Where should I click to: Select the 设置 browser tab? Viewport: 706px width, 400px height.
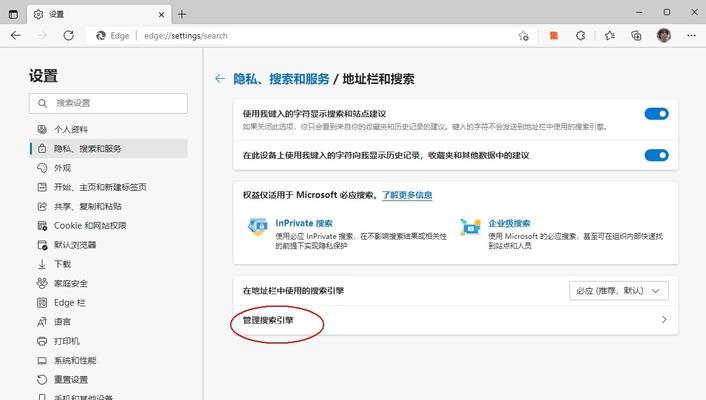[99, 14]
